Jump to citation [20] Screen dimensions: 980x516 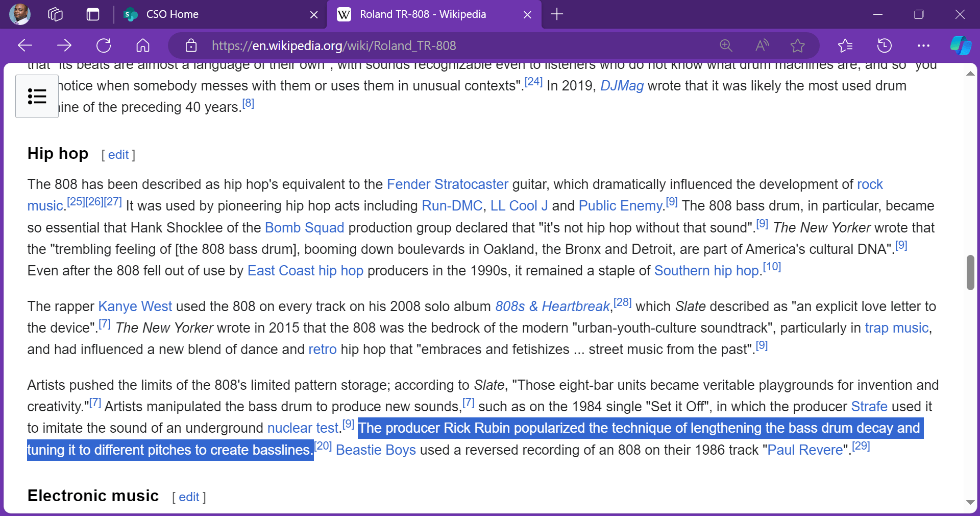[x=323, y=446]
